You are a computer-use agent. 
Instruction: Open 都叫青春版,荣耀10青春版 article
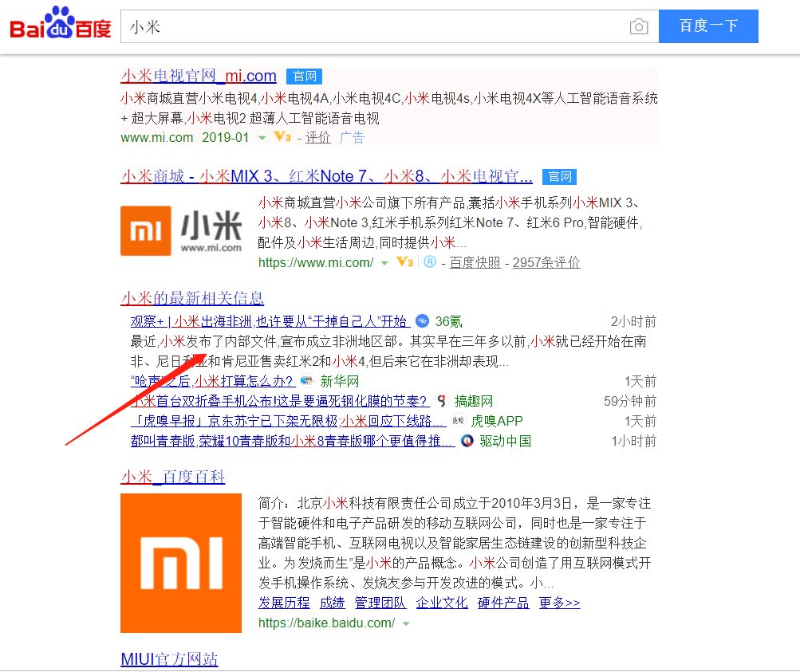tap(293, 441)
